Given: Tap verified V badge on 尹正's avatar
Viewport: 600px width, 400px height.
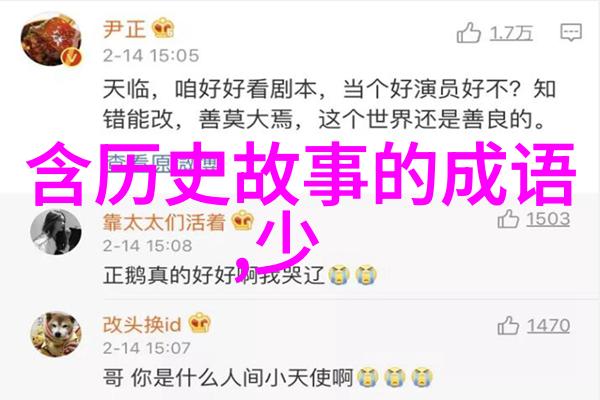Looking at the screenshot, I should (x=72, y=57).
